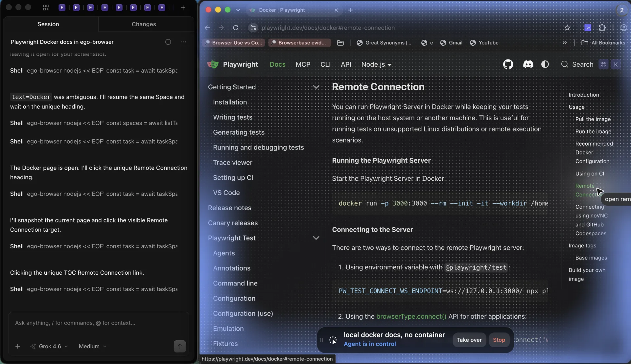Open the Installation docs page
The image size is (631, 364).
click(x=230, y=102)
